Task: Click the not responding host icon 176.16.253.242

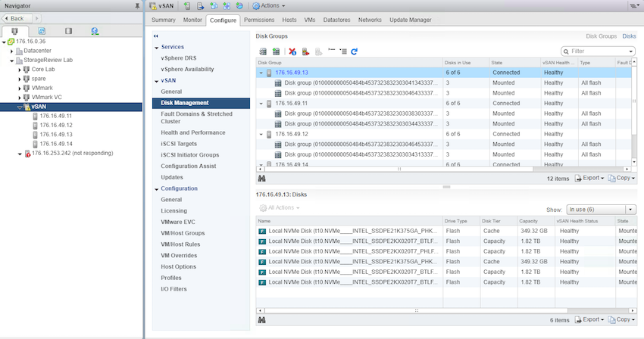Action: point(27,154)
